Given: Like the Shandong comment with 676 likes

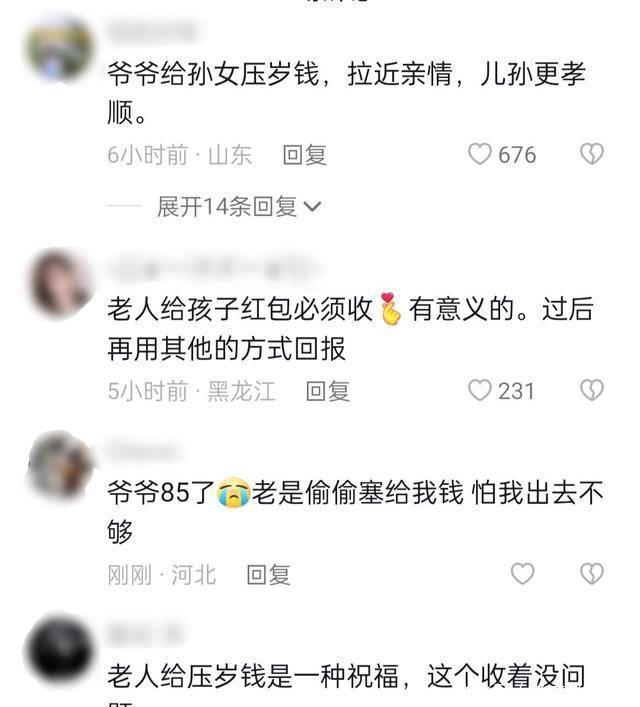Looking at the screenshot, I should tap(479, 154).
